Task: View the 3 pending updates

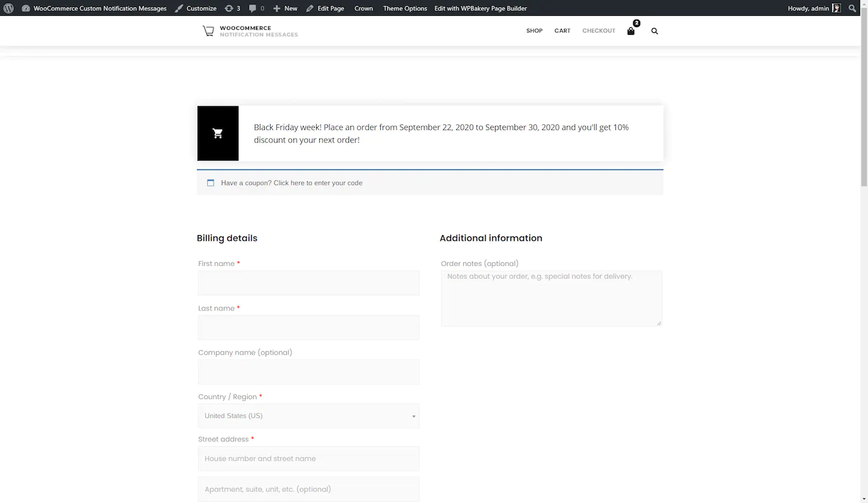Action: tap(233, 8)
